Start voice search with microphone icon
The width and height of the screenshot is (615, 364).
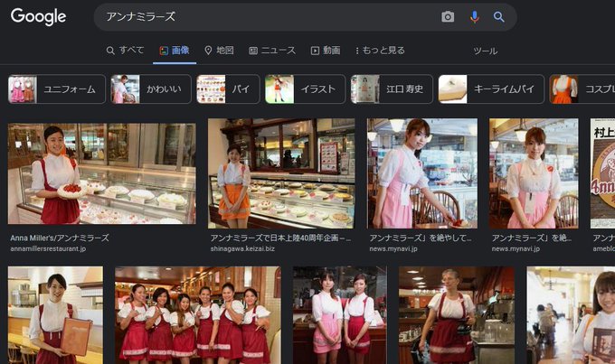(x=474, y=17)
